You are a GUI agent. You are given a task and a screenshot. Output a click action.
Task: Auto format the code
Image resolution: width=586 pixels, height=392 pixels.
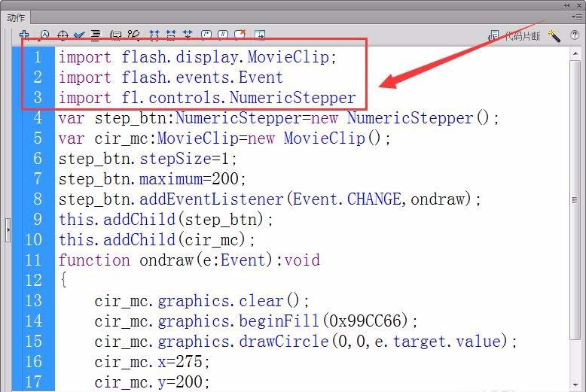pos(96,35)
